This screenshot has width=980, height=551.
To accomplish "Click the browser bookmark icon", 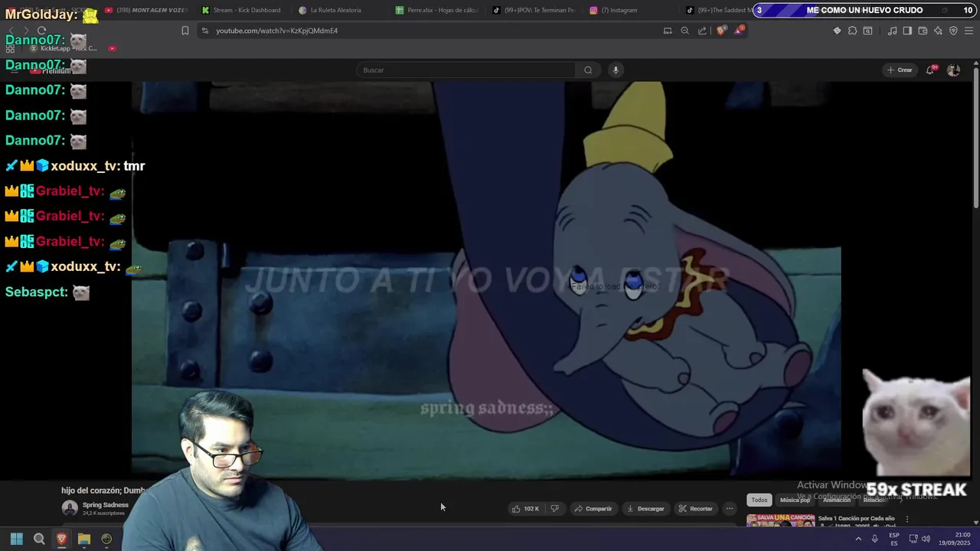I will [x=185, y=31].
